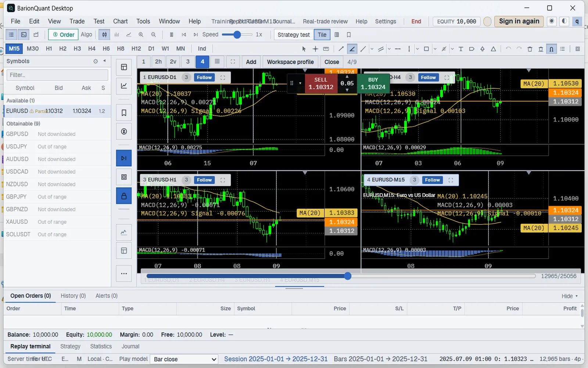Undo the last drawing action
Screen dimensions: 588x368
pos(508,49)
